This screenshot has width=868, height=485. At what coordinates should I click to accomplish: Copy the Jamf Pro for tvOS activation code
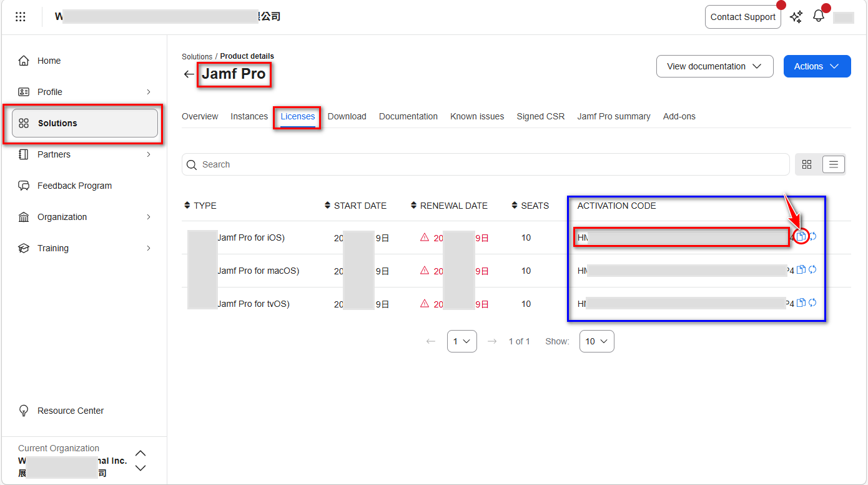801,303
